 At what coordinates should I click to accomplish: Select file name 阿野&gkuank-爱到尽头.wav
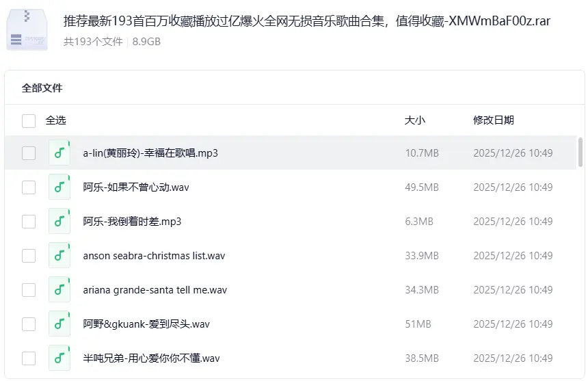coord(146,324)
